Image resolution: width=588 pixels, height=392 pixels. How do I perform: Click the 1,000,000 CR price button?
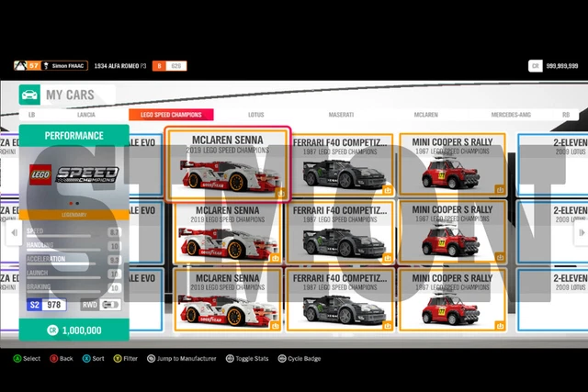pos(74,330)
